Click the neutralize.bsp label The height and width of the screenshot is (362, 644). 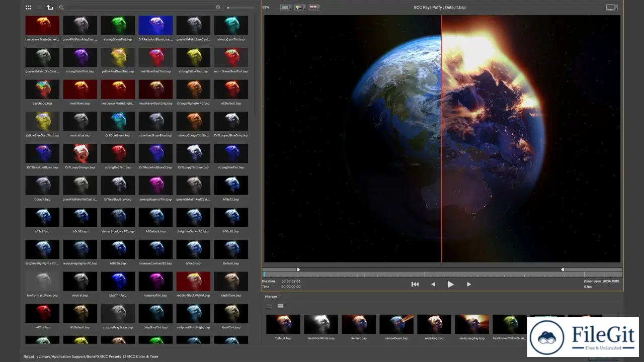(80, 135)
